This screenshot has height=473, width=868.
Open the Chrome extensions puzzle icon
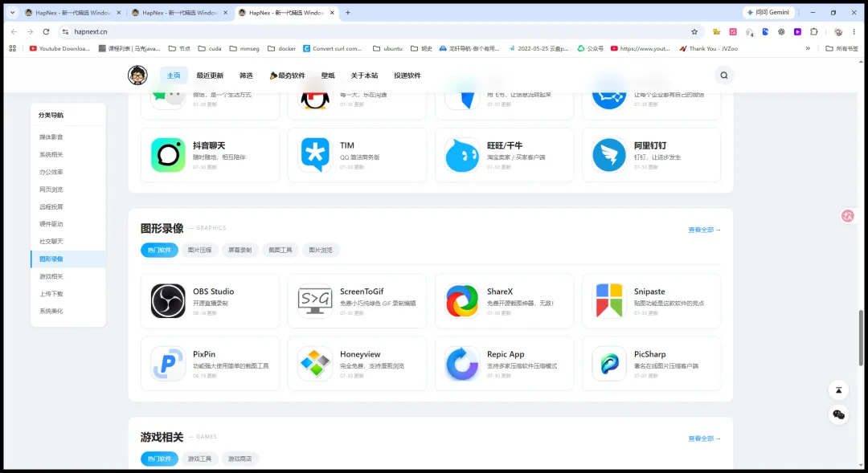[813, 31]
